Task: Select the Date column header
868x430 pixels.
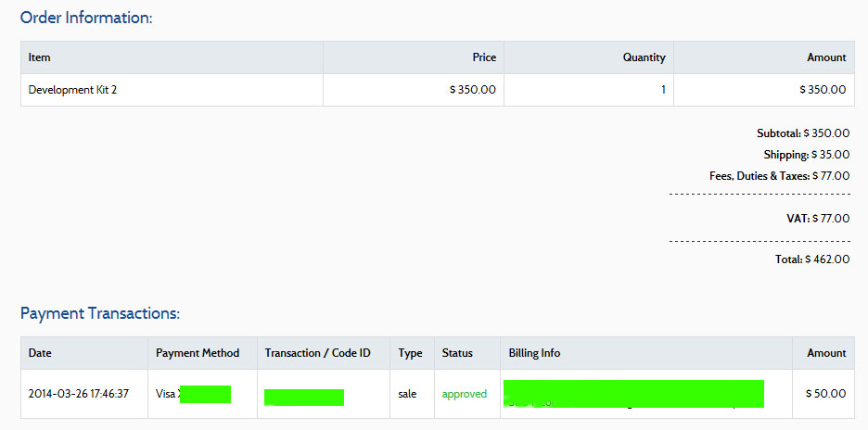Action: click(40, 353)
